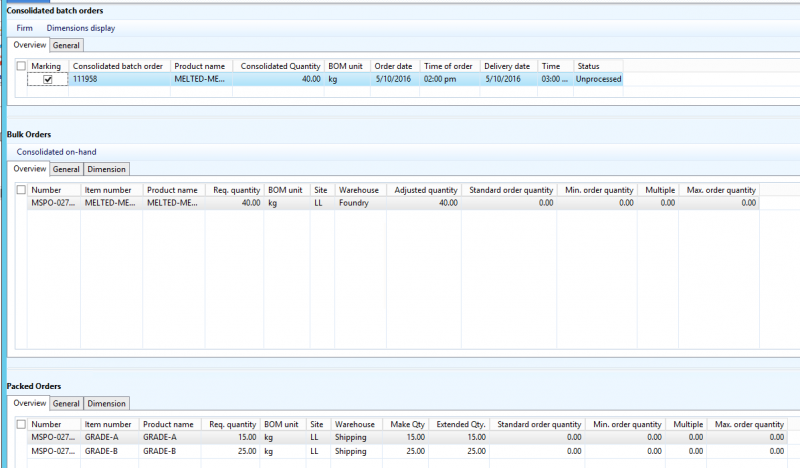Sort by Consolidated Quantity column header
The height and width of the screenshot is (468, 800).
(x=280, y=66)
